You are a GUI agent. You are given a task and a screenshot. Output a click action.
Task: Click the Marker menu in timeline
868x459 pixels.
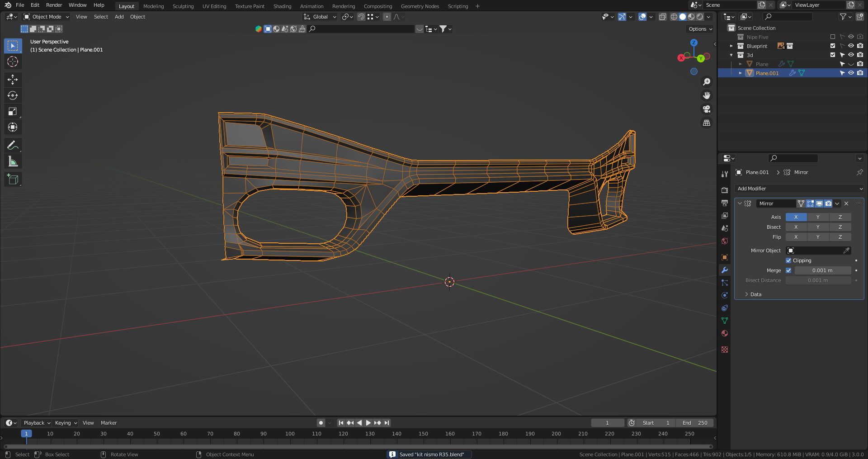click(108, 423)
